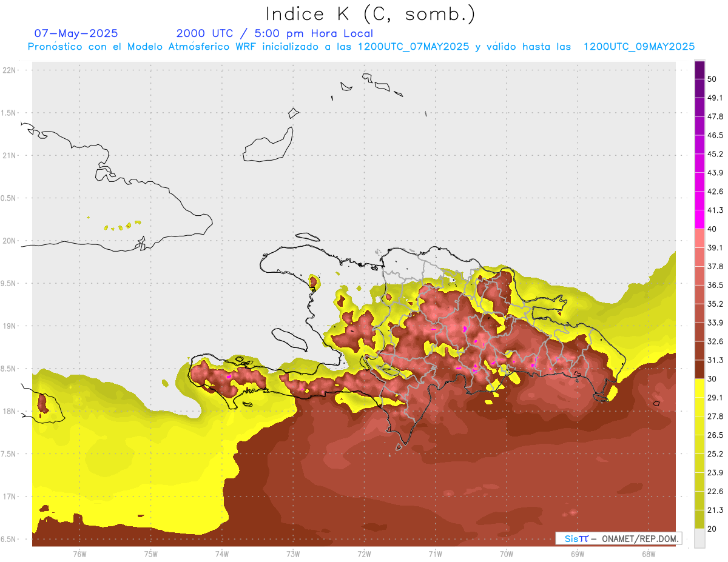Click the "17N" latitude label
This screenshot has width=728, height=562.
click(x=9, y=497)
